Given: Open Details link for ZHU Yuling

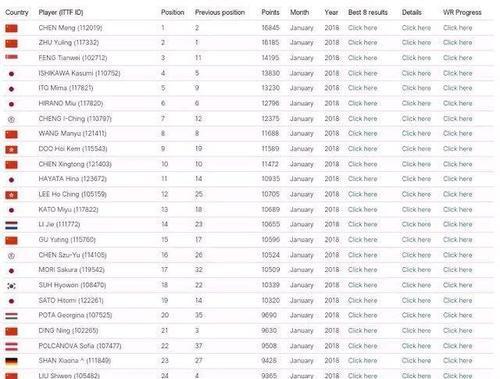Looking at the screenshot, I should tap(416, 43).
